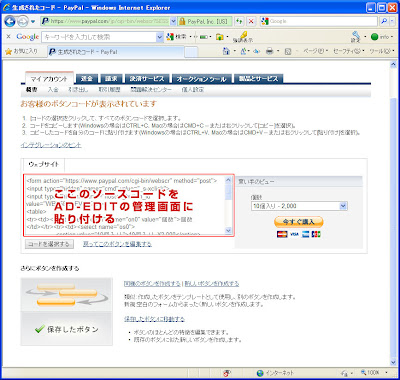Open the recent pages dropdown beside Forward
This screenshot has width=400, height=380.
(x=33, y=22)
